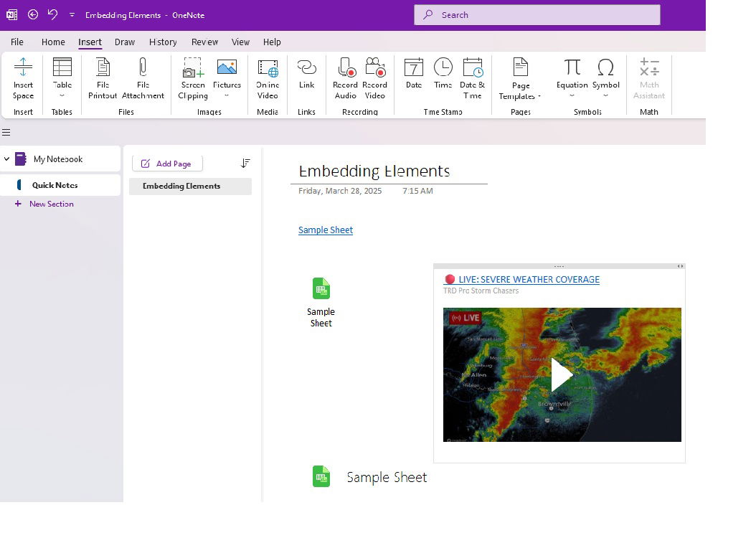Collapse the My Notebook section
756x538 pixels.
(7, 159)
